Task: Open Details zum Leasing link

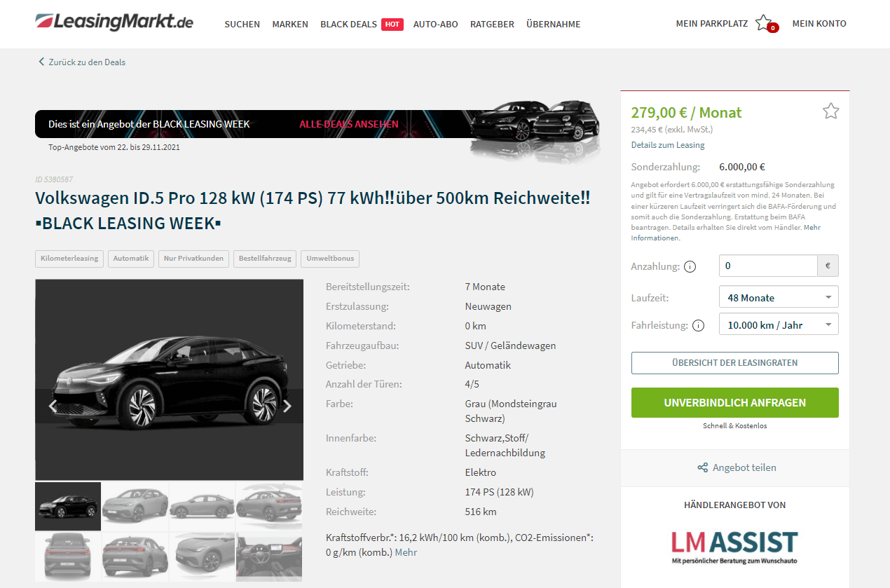Action: pos(668,145)
